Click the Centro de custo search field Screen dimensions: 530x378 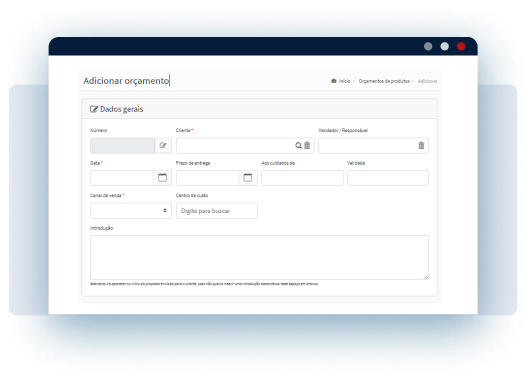point(217,211)
